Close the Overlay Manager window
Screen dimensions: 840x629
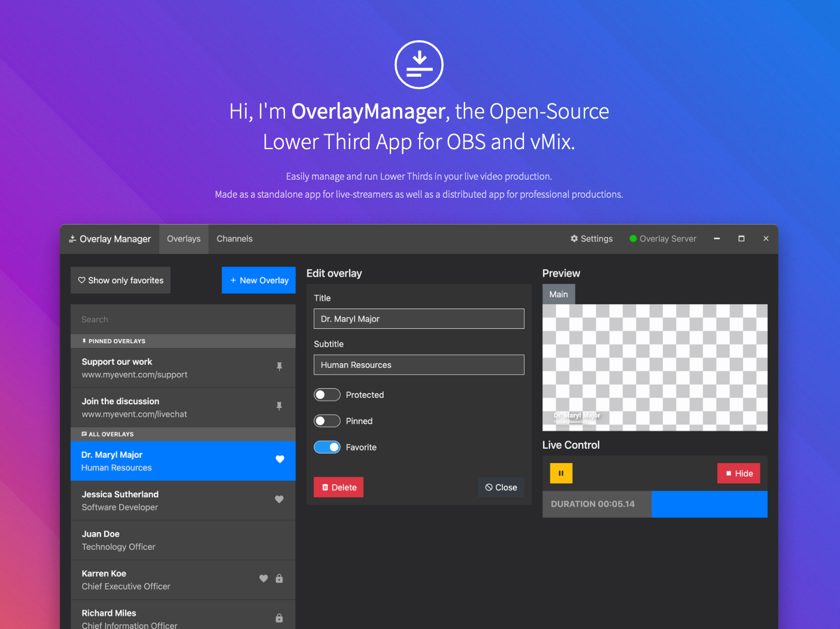click(x=766, y=238)
